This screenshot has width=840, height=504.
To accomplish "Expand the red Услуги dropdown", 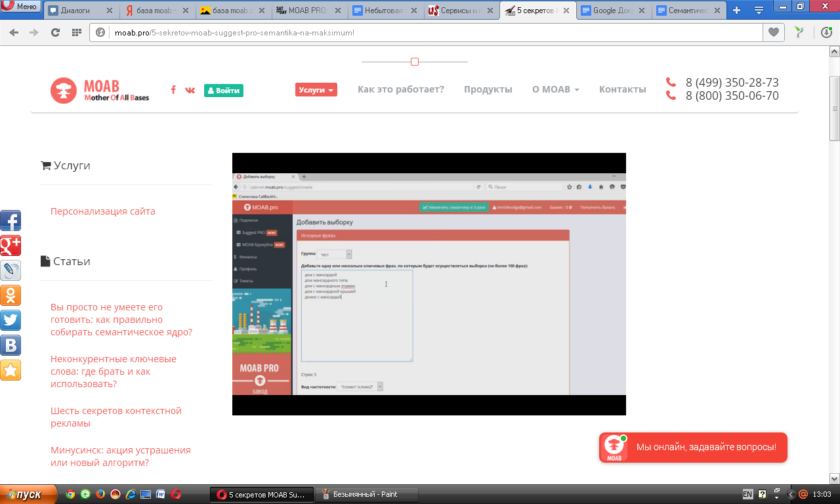I will [x=316, y=90].
